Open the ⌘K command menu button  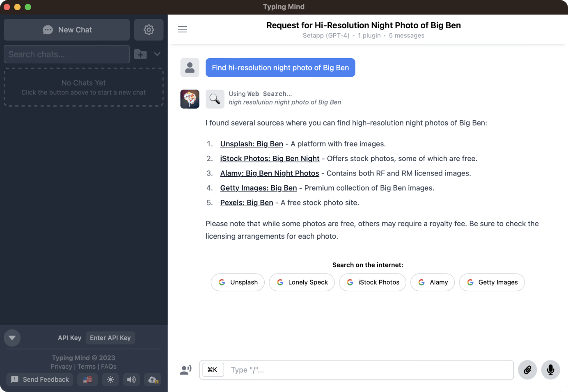[213, 370]
